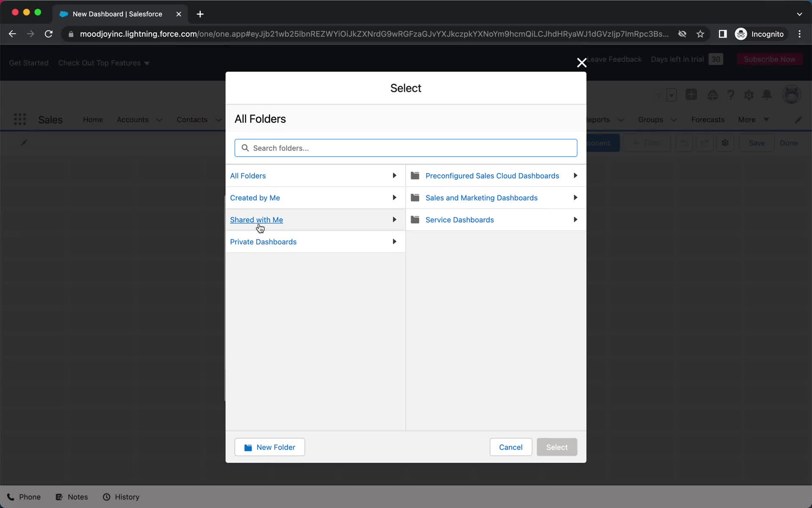This screenshot has height=508, width=812.
Task: Click the Salesforce app launcher icon
Action: coord(20,119)
